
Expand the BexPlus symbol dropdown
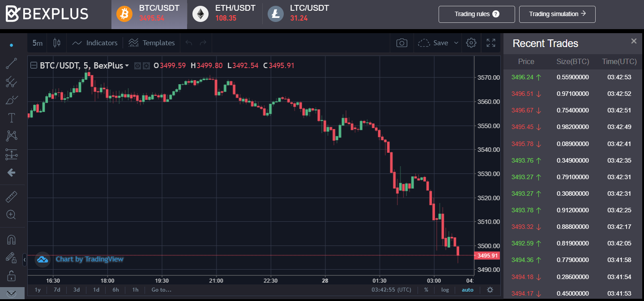coord(126,65)
